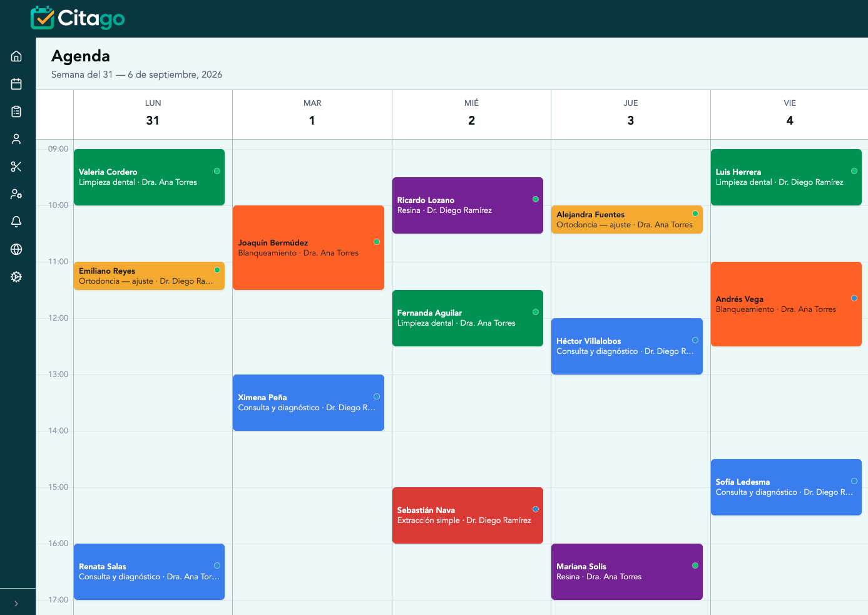868x615 pixels.
Task: Open the notifications bell icon
Action: coord(16,222)
